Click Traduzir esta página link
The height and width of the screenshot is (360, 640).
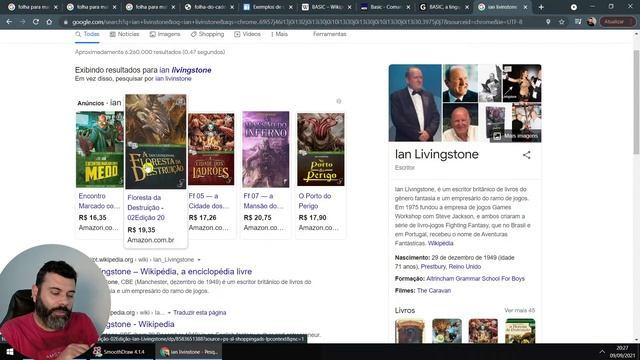(x=200, y=313)
